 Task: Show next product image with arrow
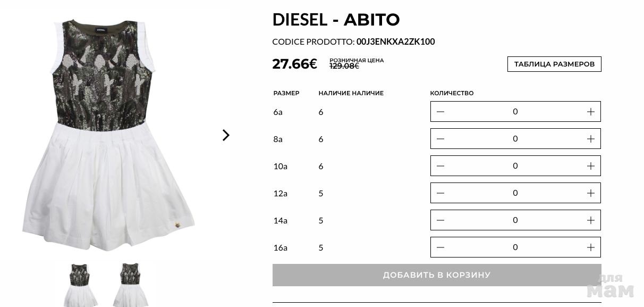point(226,135)
